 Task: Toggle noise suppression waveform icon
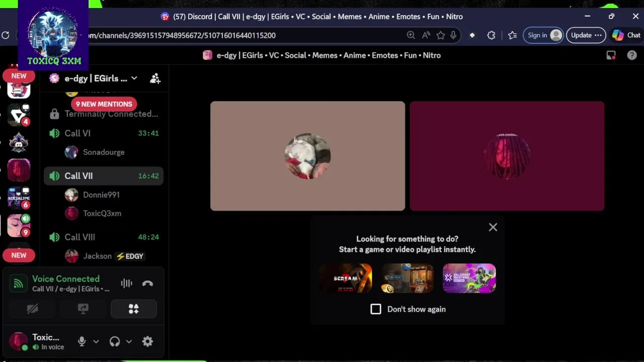click(x=126, y=284)
